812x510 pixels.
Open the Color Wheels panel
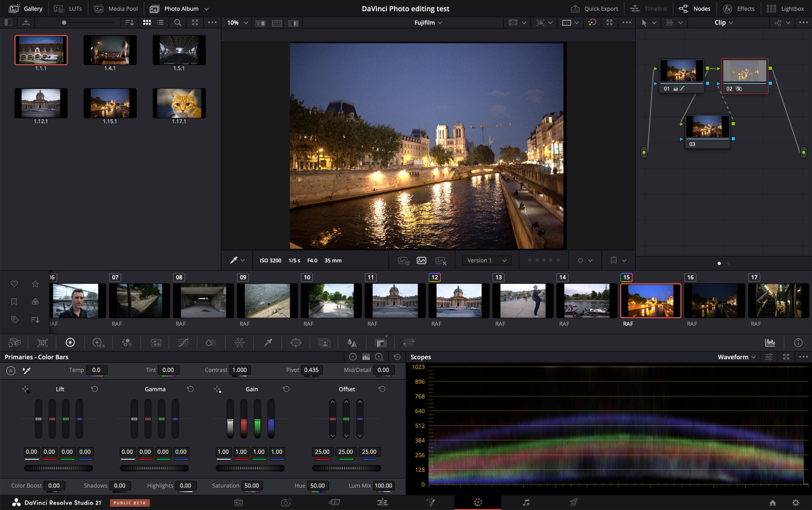pyautogui.click(x=70, y=342)
